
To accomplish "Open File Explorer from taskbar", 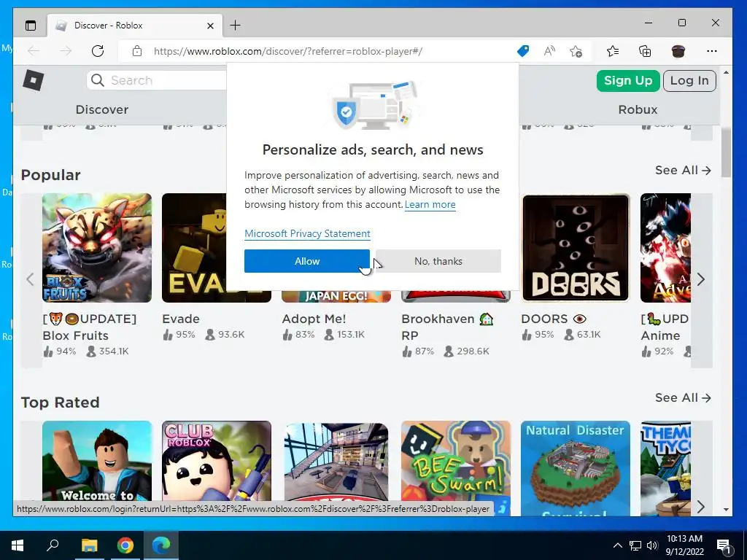I will pyautogui.click(x=89, y=545).
